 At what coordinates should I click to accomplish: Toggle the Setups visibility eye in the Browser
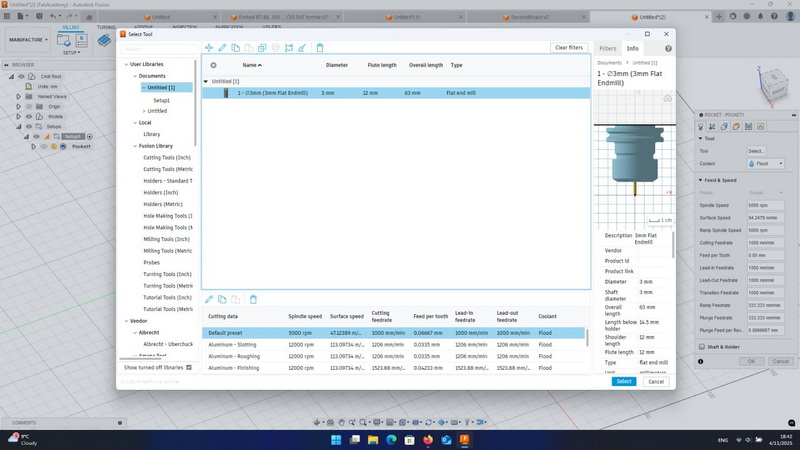(29, 127)
